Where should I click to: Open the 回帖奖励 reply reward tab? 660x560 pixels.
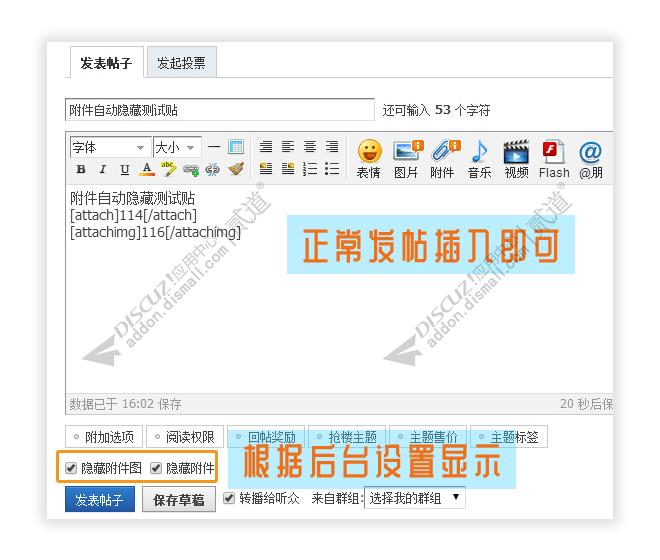click(x=266, y=437)
